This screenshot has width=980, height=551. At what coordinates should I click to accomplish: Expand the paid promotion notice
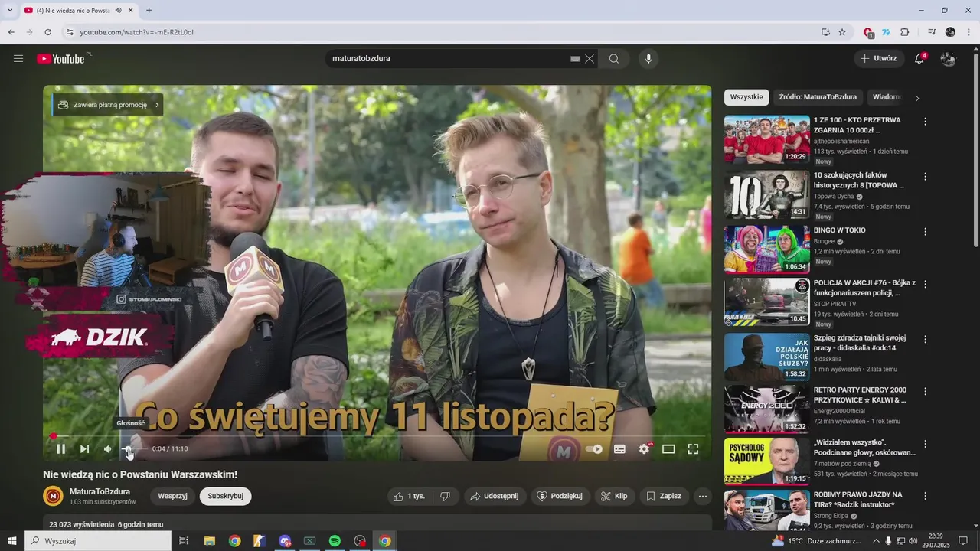pos(108,105)
